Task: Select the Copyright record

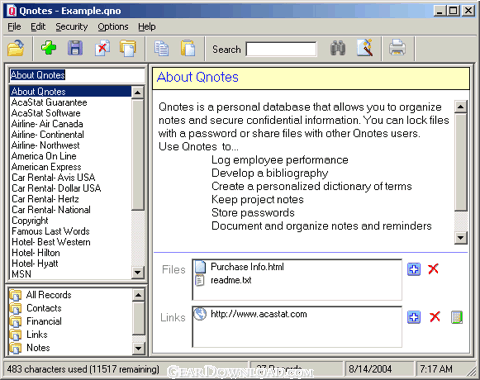Action: coord(71,220)
